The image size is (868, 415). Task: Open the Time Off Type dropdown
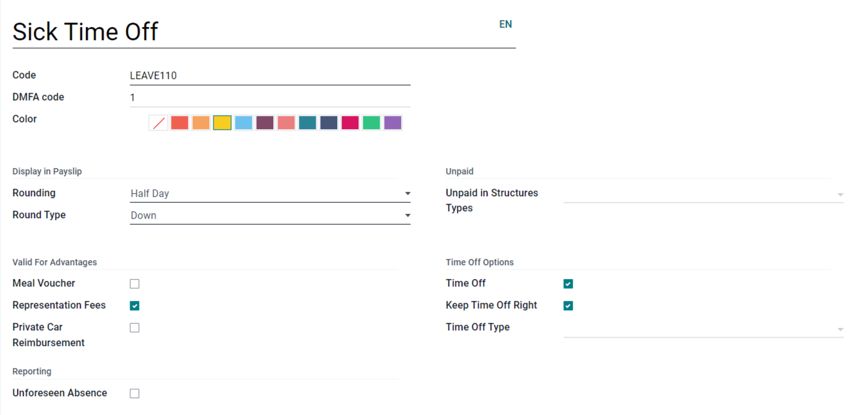tap(840, 328)
